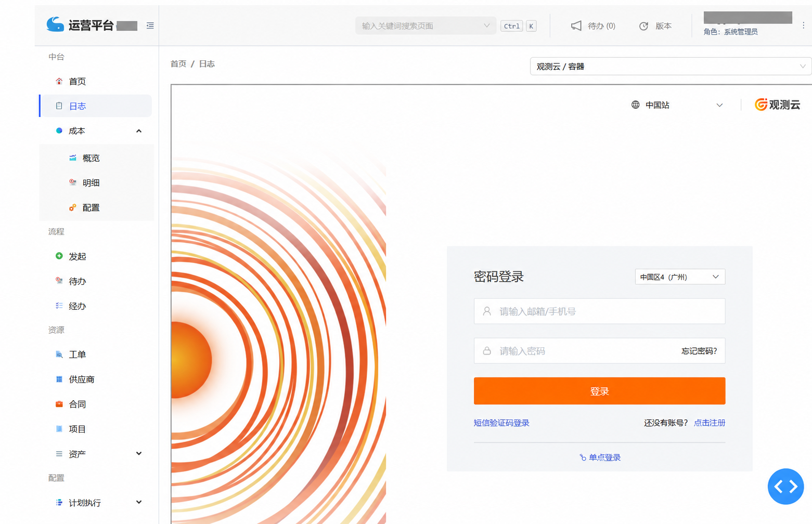Open 发起 with the green plus icon

click(x=59, y=256)
